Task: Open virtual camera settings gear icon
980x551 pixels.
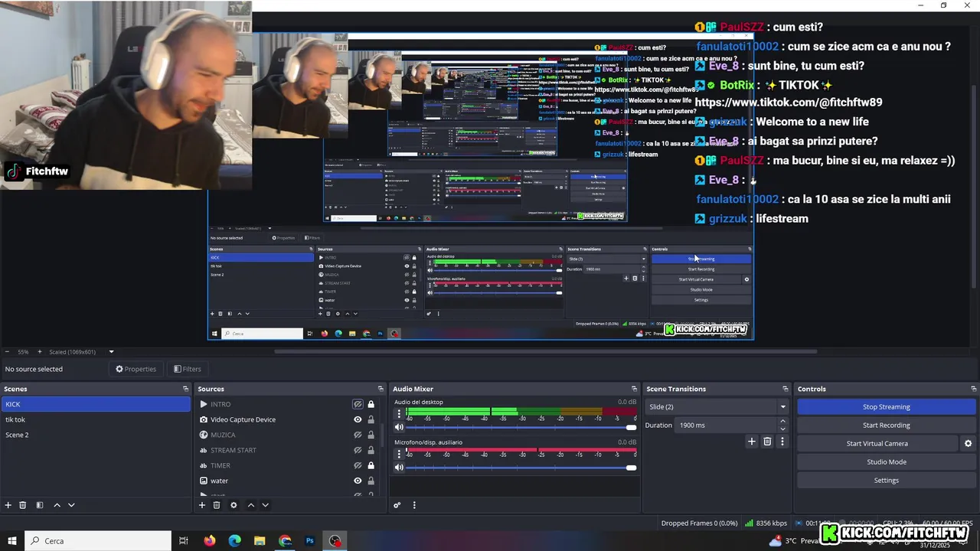Action: (968, 444)
